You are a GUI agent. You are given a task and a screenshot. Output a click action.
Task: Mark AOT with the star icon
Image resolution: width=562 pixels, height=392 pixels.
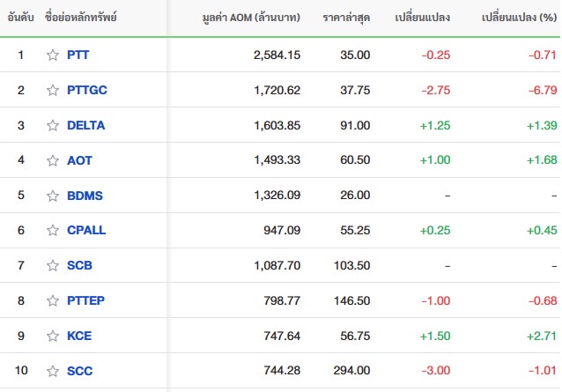[53, 160]
